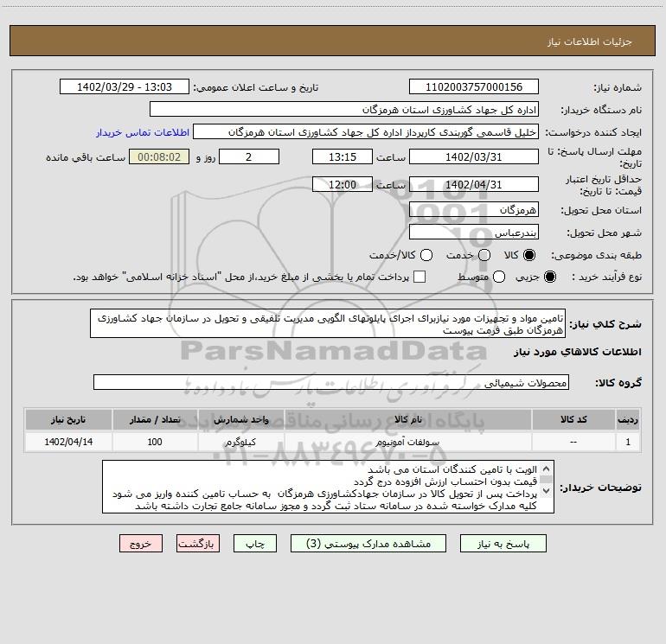The height and width of the screenshot is (644, 666).
Task: Click the buyer organization name field
Action: pyautogui.click(x=344, y=110)
